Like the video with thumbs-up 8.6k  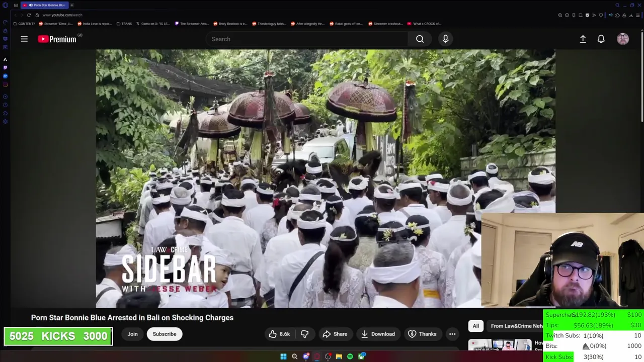279,334
